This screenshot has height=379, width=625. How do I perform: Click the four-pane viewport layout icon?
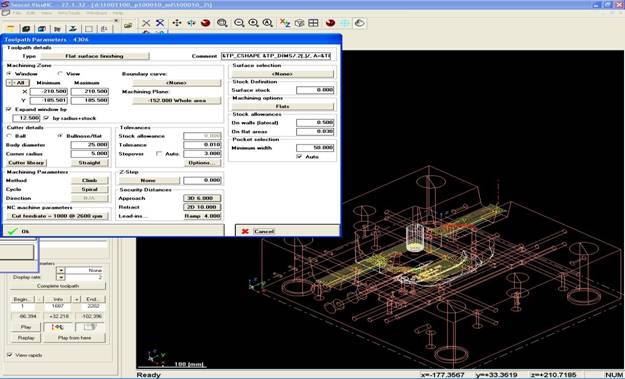tap(314, 23)
